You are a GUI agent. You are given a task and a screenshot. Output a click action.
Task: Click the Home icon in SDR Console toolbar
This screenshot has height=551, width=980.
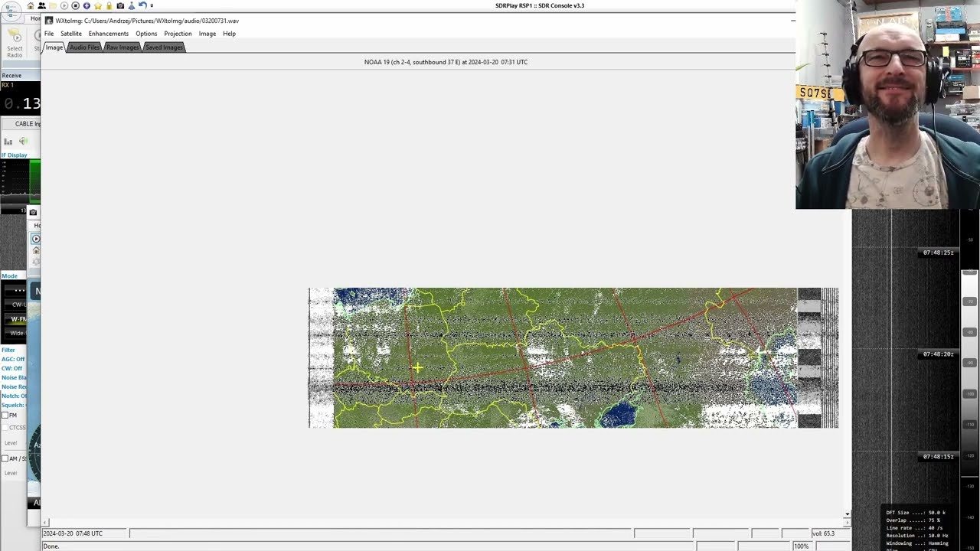[x=31, y=5]
